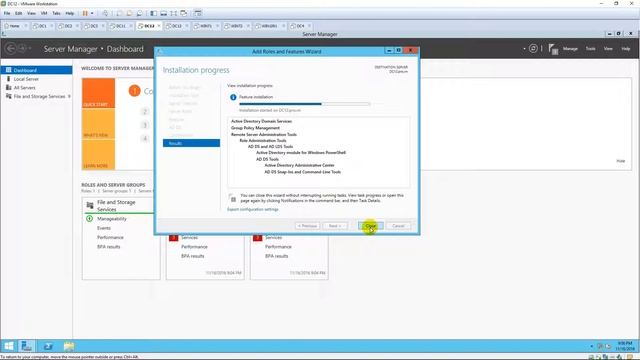
Task: Select Dashboard in the left pane
Action: click(36, 70)
